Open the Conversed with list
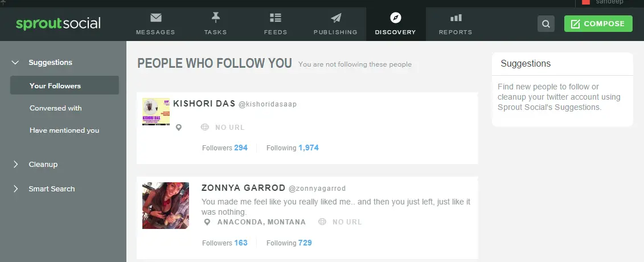 (56, 108)
